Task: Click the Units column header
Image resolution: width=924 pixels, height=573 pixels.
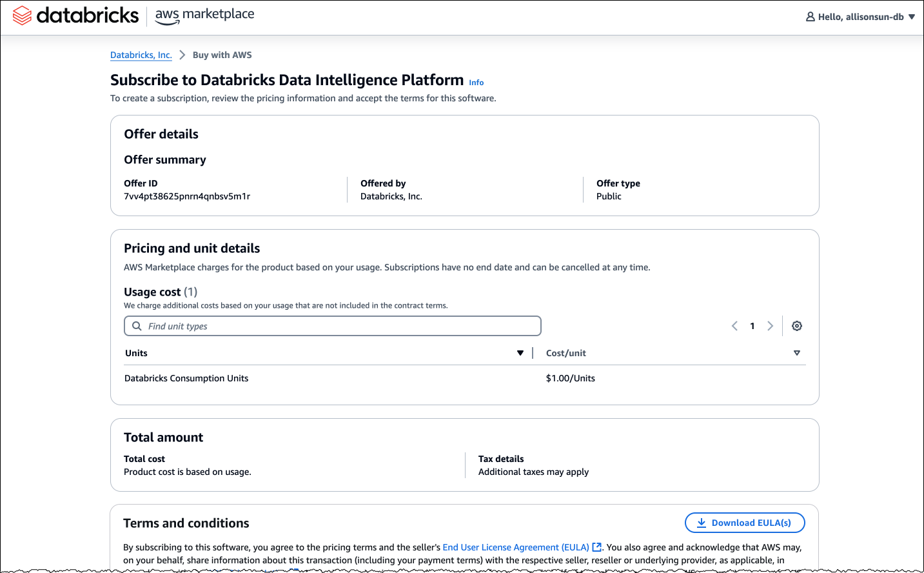Action: pos(137,353)
